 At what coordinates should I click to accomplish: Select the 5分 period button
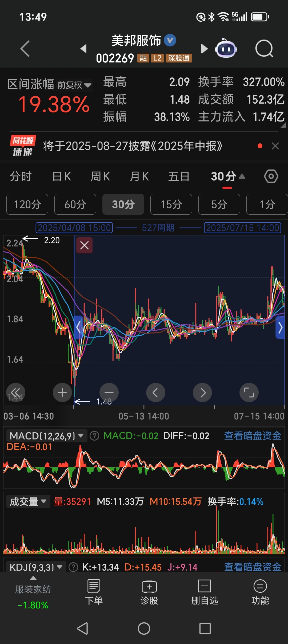[219, 204]
